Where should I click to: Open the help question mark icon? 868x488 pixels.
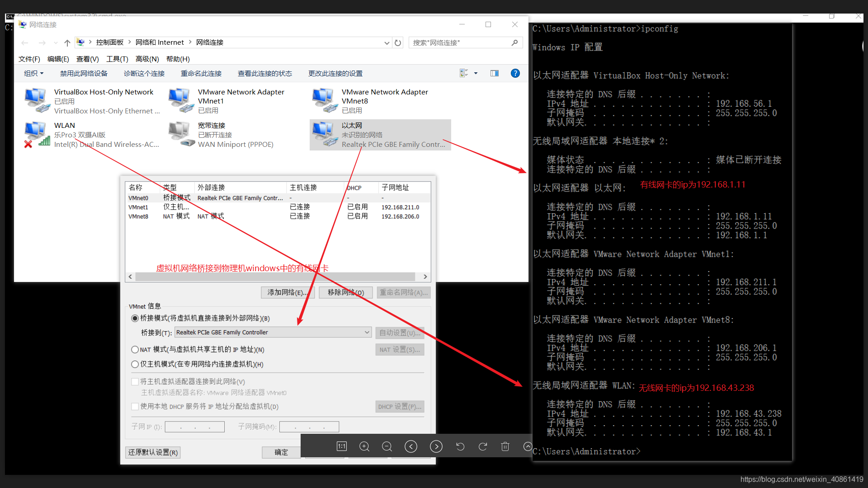point(515,73)
